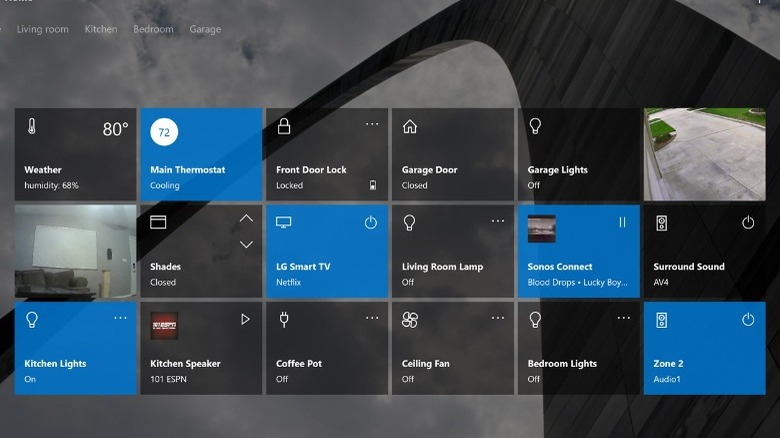This screenshot has height=438, width=780.
Task: Click the Kitchen Speaker ESPN logo
Action: 164,326
